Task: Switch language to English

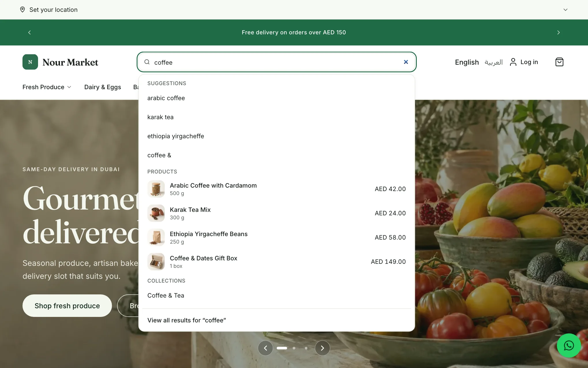Action: pyautogui.click(x=467, y=62)
